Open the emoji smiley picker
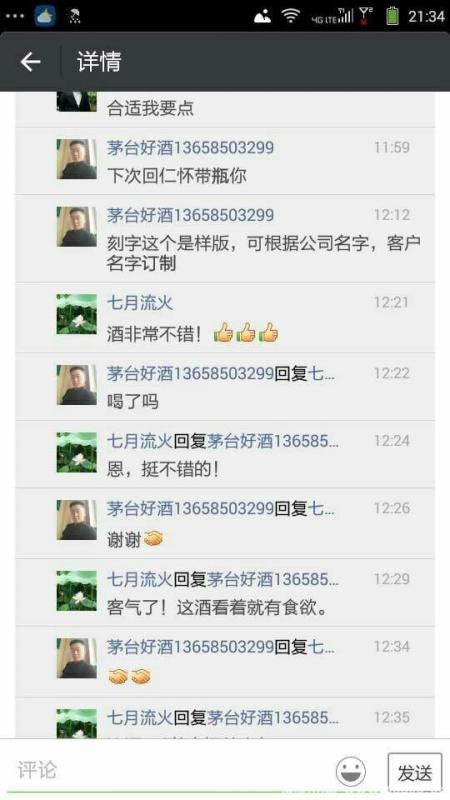The height and width of the screenshot is (800, 450). [x=351, y=771]
